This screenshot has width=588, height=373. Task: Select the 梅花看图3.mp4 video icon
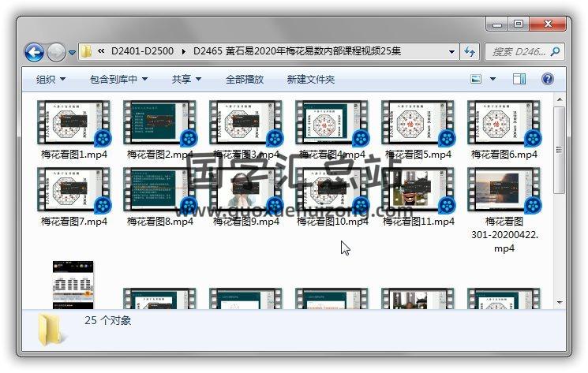245,123
